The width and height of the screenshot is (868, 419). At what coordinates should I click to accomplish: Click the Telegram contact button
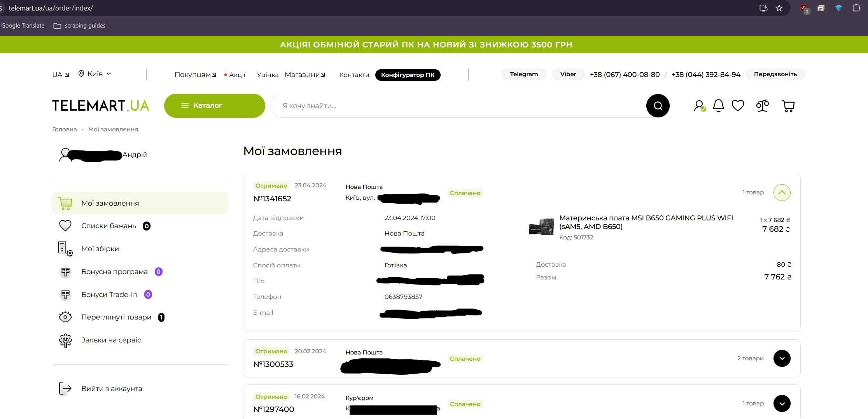click(524, 74)
